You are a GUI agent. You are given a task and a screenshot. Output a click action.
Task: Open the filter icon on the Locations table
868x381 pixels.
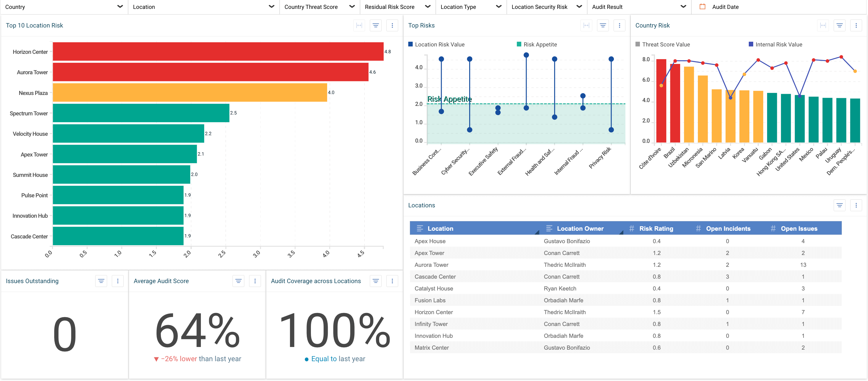840,205
